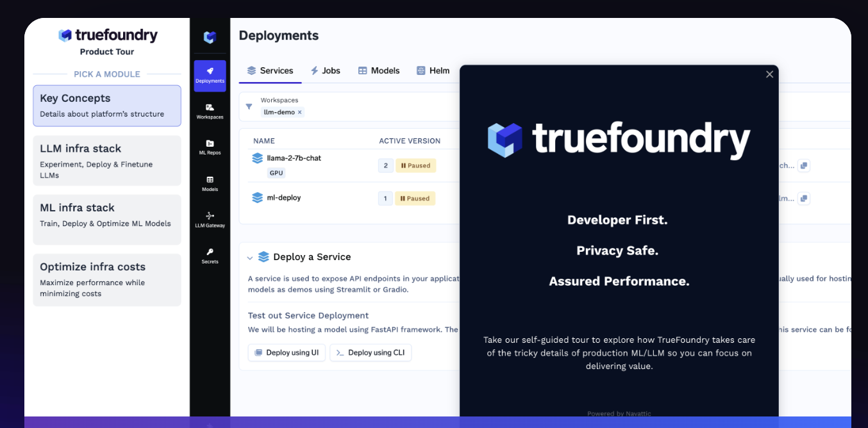Pick the ML infra stack module

107,220
